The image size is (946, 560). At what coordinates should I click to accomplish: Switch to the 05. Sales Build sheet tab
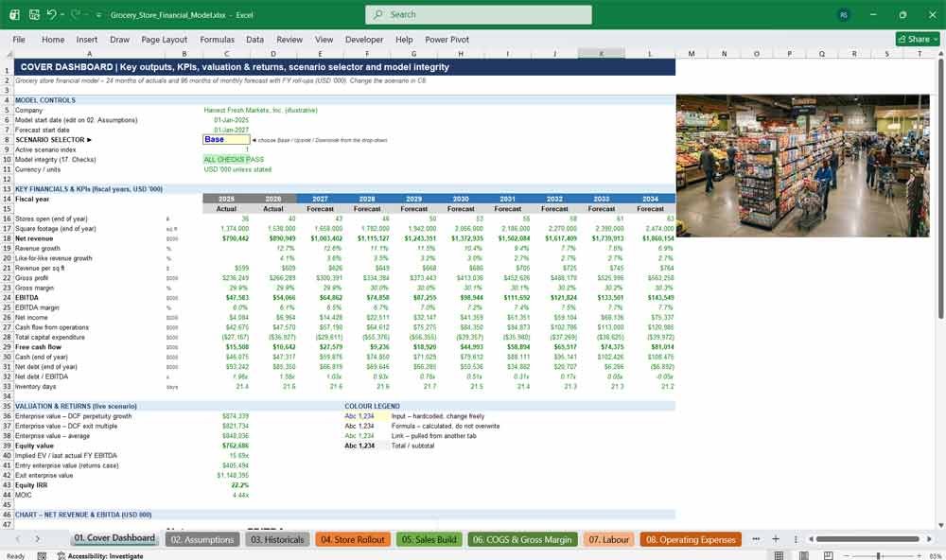click(429, 539)
